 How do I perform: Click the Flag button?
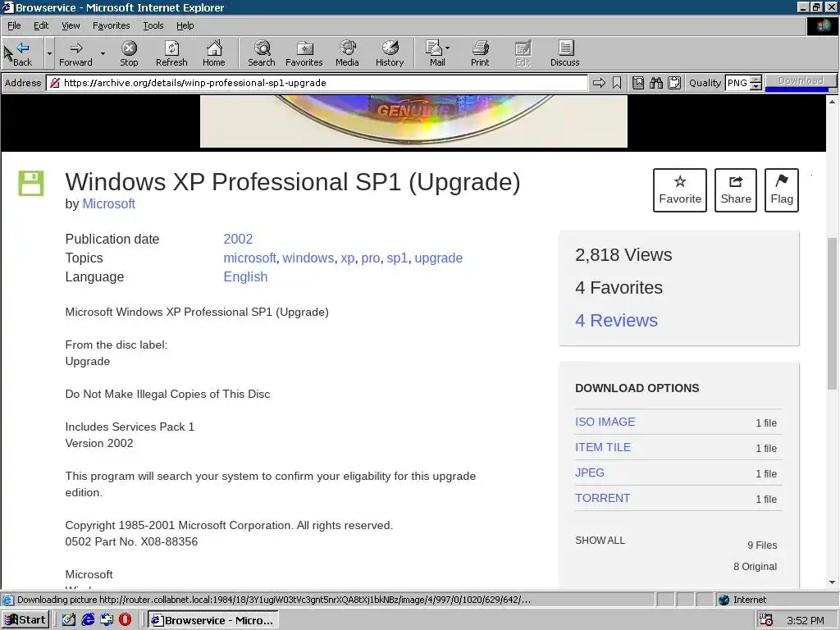pyautogui.click(x=782, y=190)
